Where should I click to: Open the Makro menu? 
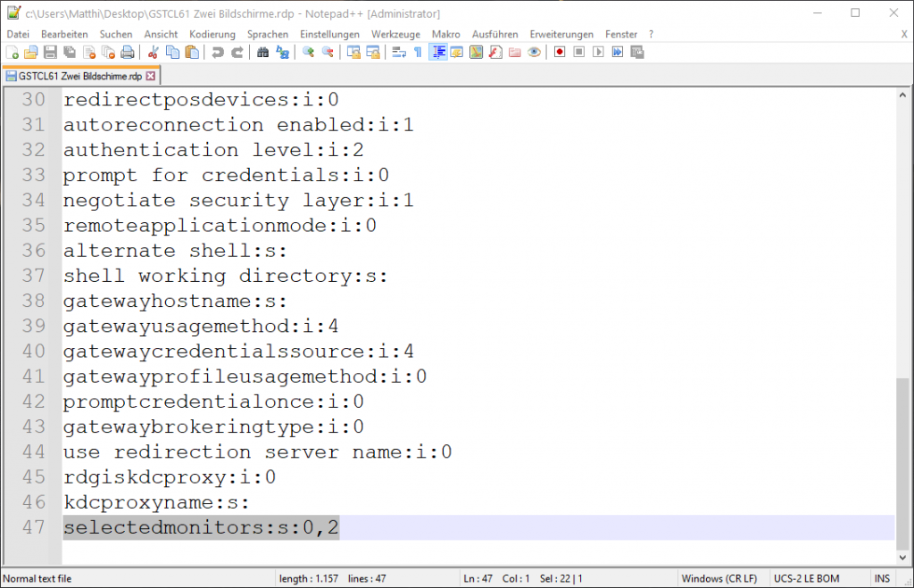tap(446, 35)
